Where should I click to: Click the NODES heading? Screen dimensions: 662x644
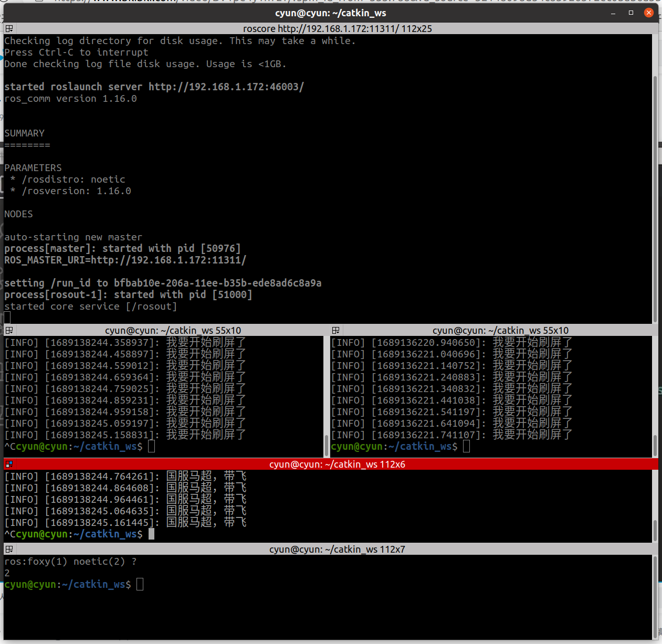click(18, 214)
